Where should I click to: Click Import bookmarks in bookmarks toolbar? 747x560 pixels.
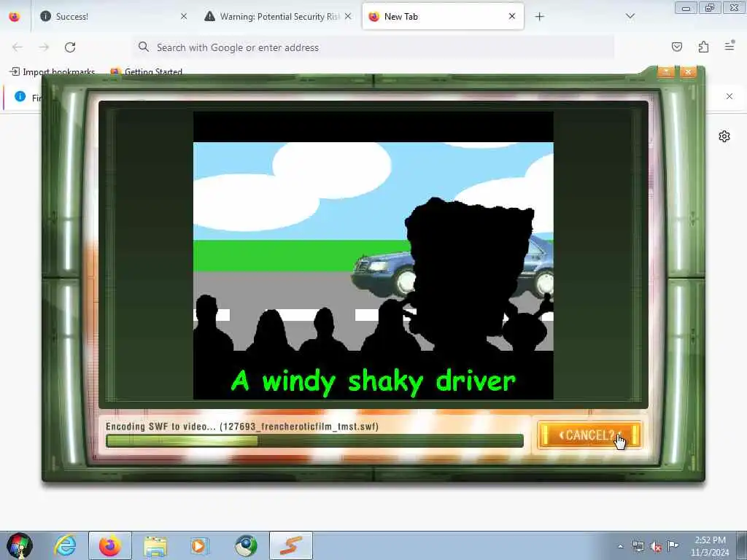53,72
